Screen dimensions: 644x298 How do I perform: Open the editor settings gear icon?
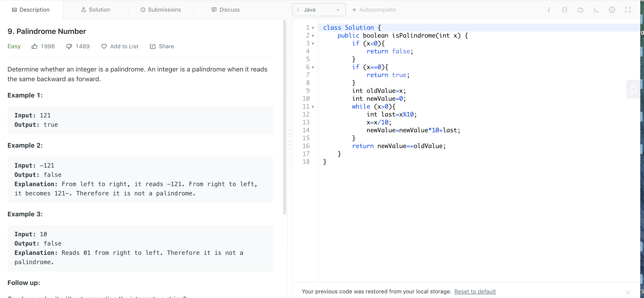(x=612, y=10)
